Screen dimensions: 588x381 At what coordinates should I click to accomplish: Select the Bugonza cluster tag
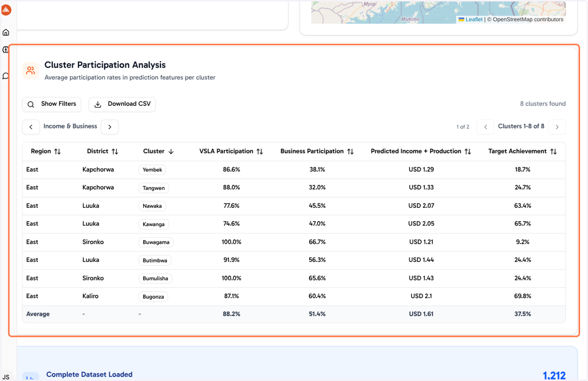(x=153, y=297)
